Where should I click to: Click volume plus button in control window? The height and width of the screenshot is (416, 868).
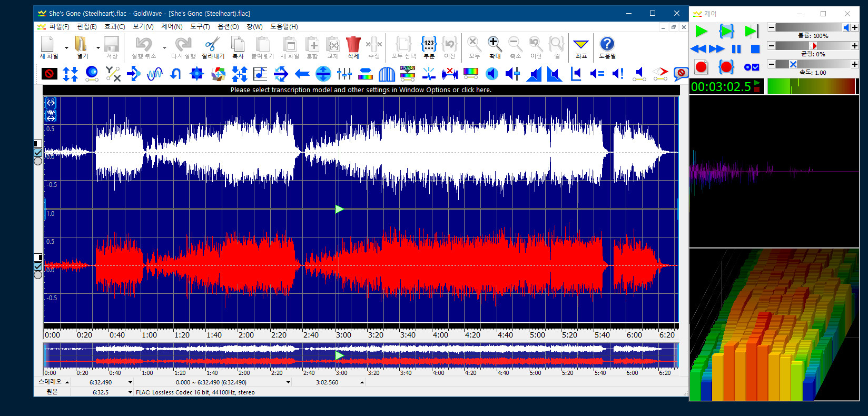coord(855,27)
